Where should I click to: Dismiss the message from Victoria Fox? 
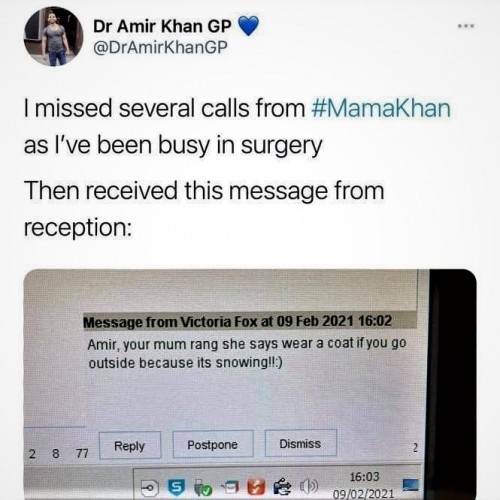[x=300, y=443]
